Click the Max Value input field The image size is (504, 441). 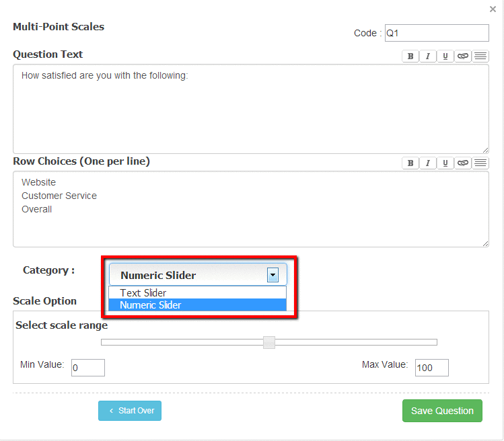click(431, 368)
